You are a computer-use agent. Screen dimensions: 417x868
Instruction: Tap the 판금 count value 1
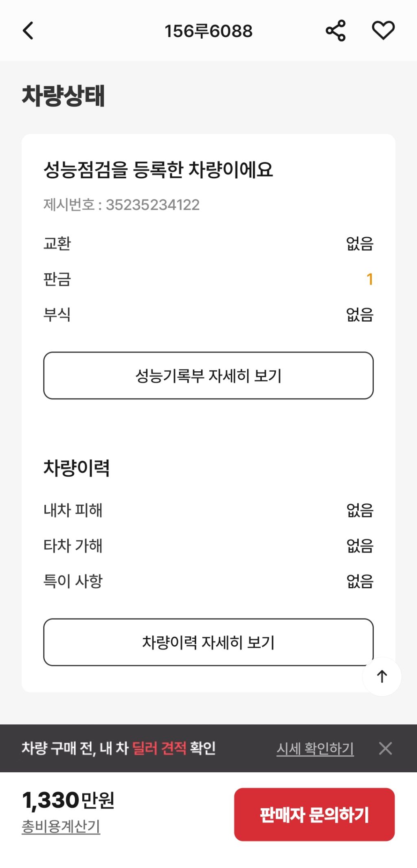coord(369,279)
